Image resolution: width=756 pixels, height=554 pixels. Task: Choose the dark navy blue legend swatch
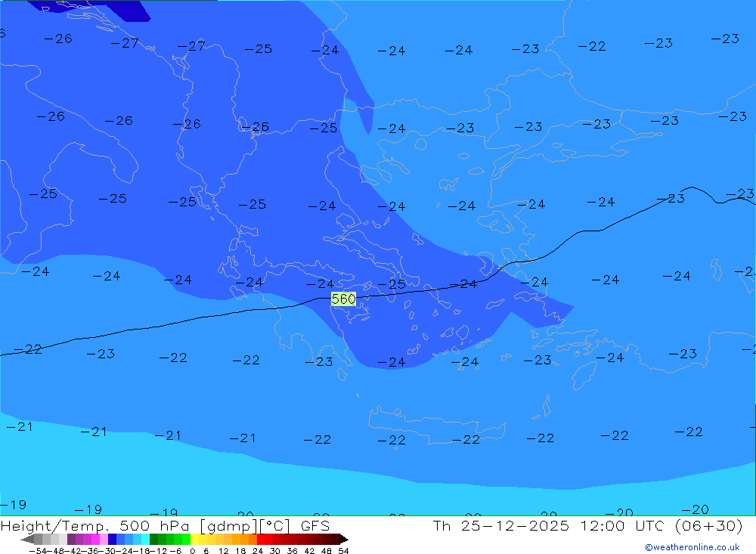[113, 539]
